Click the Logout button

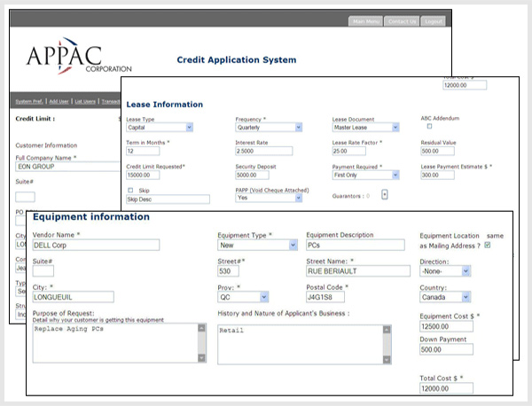coord(434,21)
